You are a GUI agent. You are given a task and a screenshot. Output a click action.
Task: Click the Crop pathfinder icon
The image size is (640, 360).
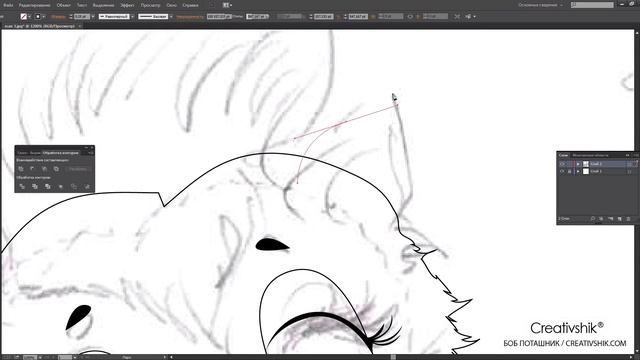(60, 186)
